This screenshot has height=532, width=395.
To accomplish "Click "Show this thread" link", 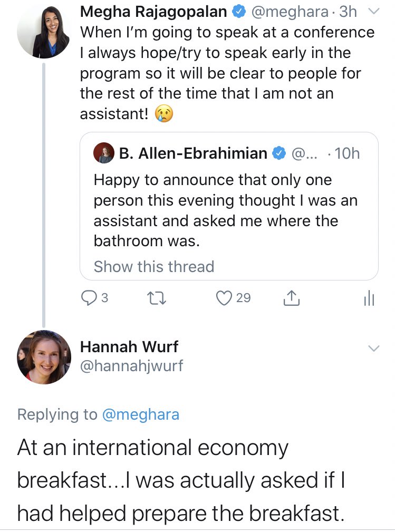I will (153, 267).
